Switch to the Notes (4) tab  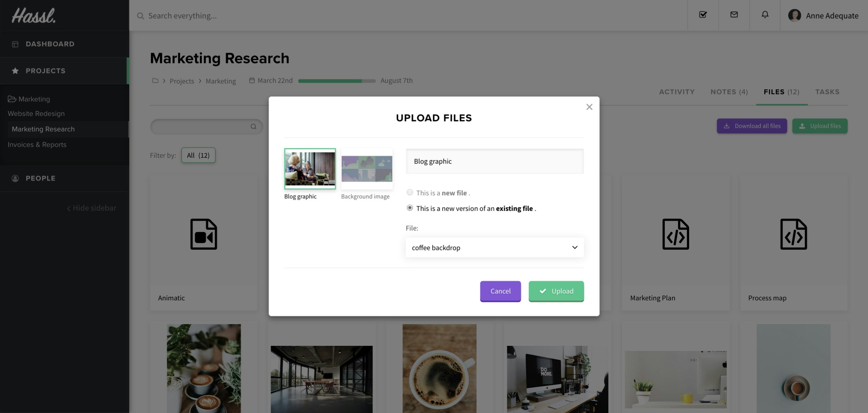click(729, 92)
